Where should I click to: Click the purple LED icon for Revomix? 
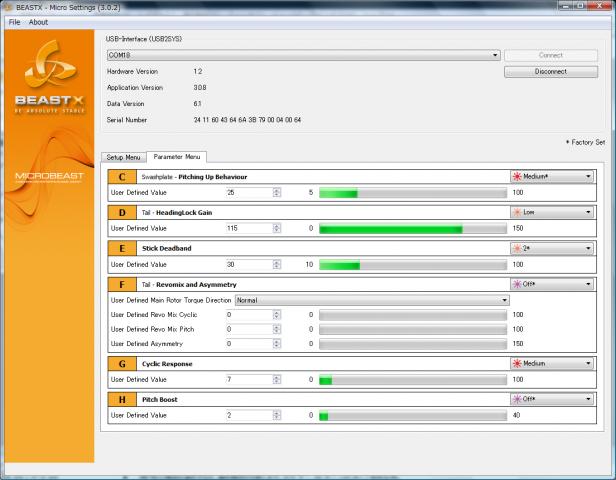[517, 284]
